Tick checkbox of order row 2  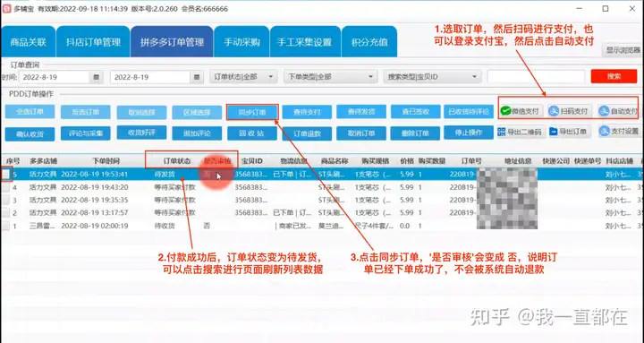[5, 212]
